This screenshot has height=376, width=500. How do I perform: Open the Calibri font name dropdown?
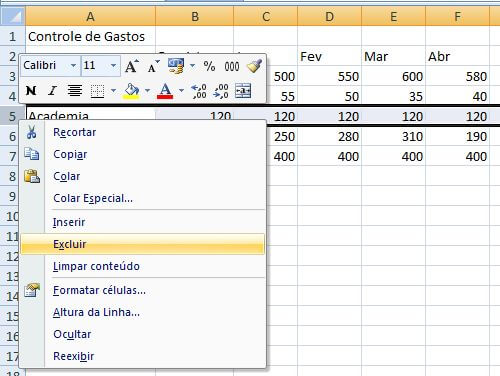[x=73, y=65]
